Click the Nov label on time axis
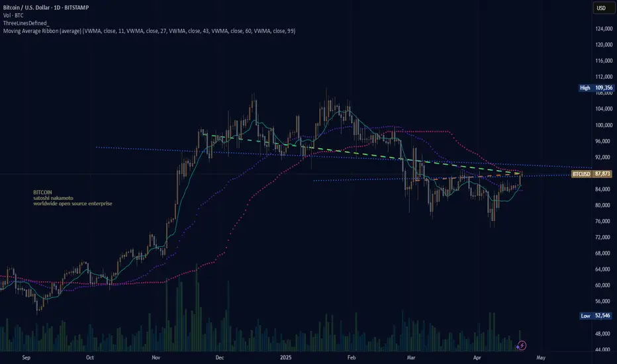The image size is (617, 364). click(156, 357)
